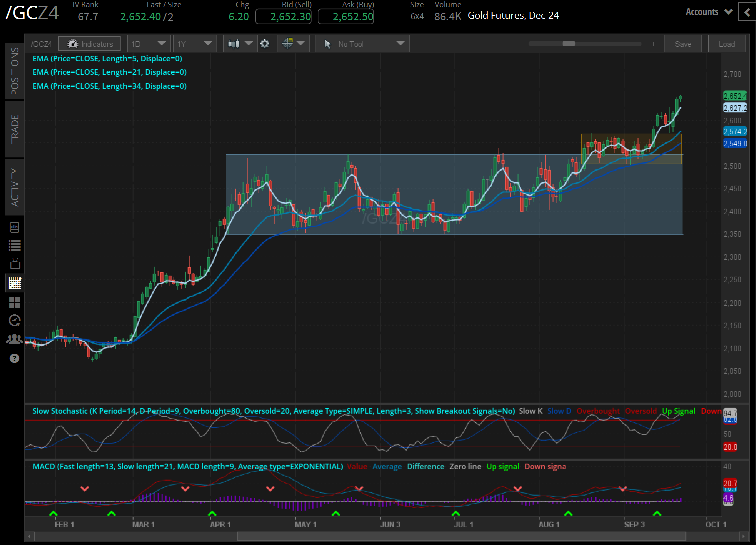Open chart settings with the gear icon
This screenshot has height=545, width=756.
point(264,43)
